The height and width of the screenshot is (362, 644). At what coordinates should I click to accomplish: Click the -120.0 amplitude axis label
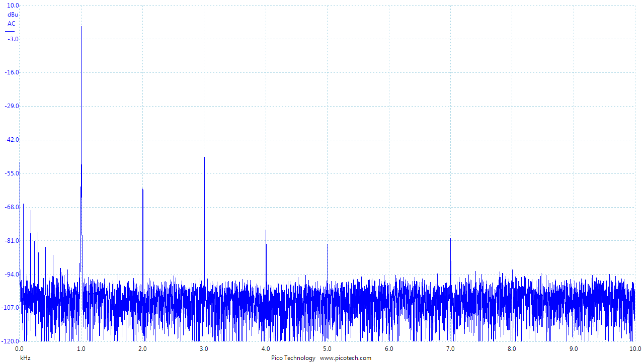coord(11,341)
